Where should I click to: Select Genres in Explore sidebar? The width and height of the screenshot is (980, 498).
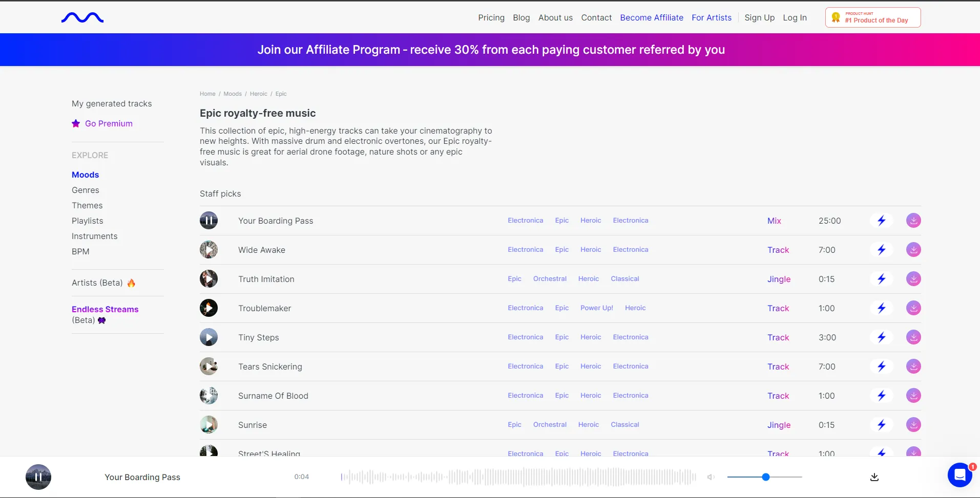86,190
